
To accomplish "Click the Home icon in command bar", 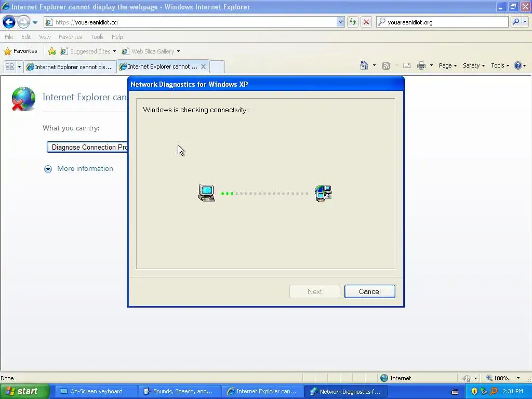I will point(364,65).
